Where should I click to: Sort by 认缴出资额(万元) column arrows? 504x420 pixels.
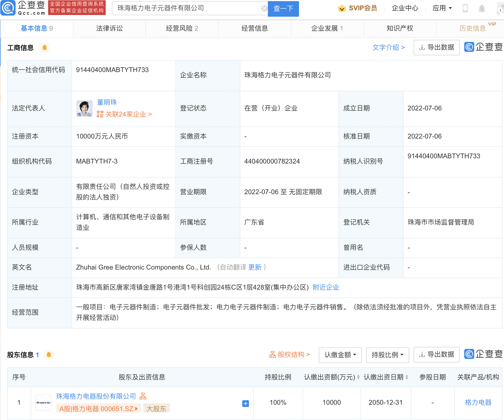coord(358,377)
